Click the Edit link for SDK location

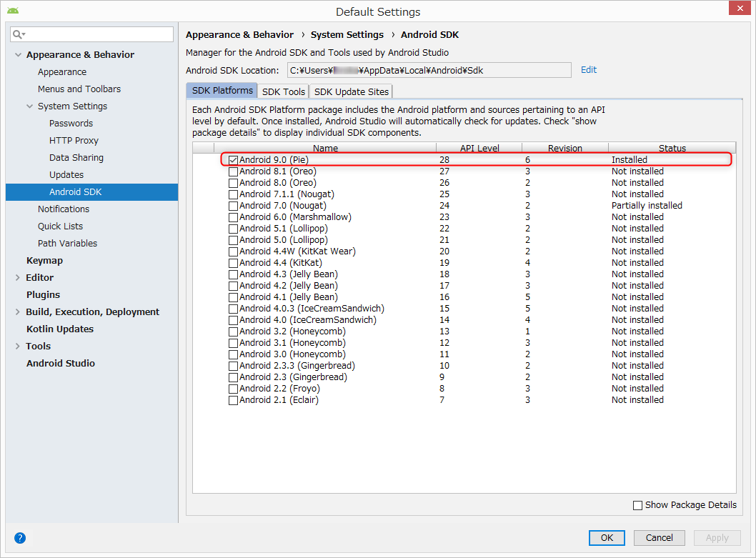click(x=589, y=70)
